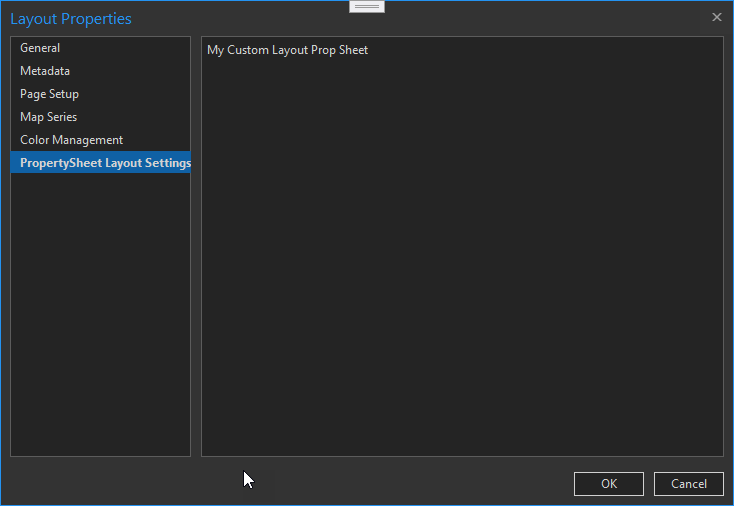Click the My Custom Layout Prop Sheet text
The height and width of the screenshot is (506, 734).
[287, 50]
